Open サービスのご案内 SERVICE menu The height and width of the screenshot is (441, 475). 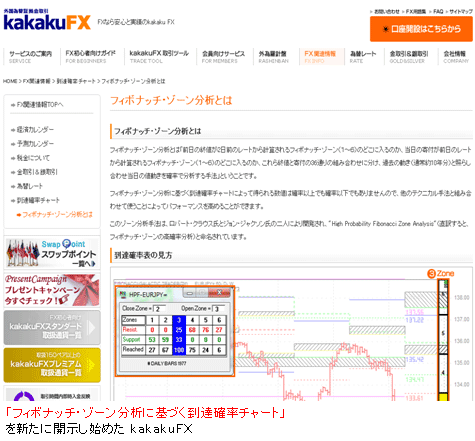click(x=31, y=57)
